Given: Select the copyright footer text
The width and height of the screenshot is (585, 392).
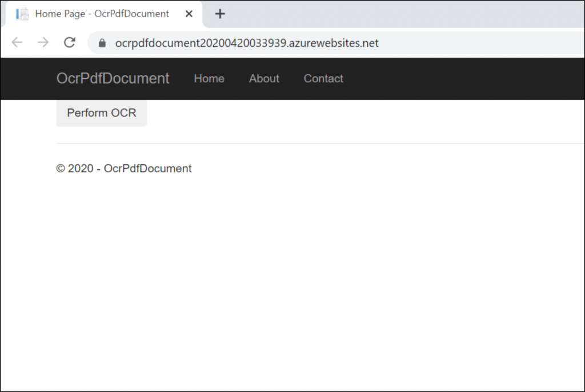Looking at the screenshot, I should pos(123,168).
